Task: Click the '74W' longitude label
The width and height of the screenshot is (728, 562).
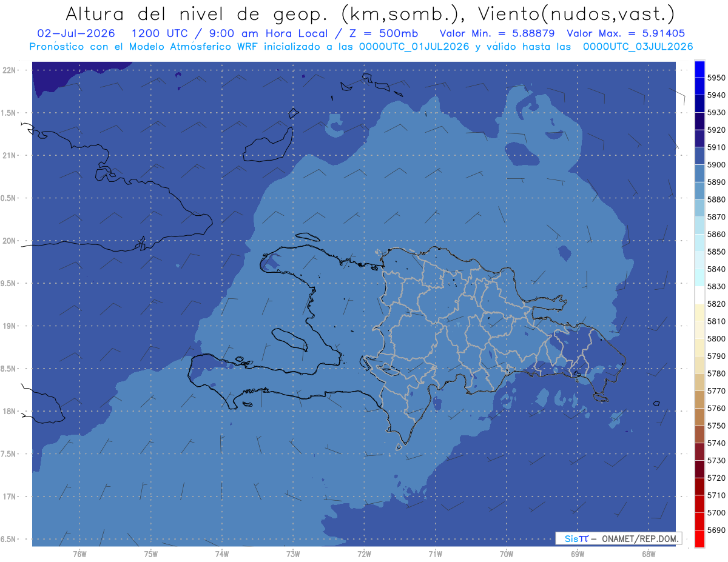Action: tap(222, 554)
